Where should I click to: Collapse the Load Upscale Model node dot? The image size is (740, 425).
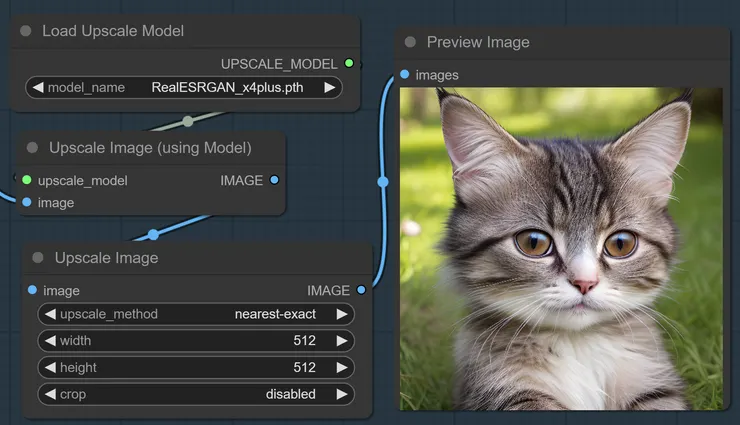click(26, 31)
